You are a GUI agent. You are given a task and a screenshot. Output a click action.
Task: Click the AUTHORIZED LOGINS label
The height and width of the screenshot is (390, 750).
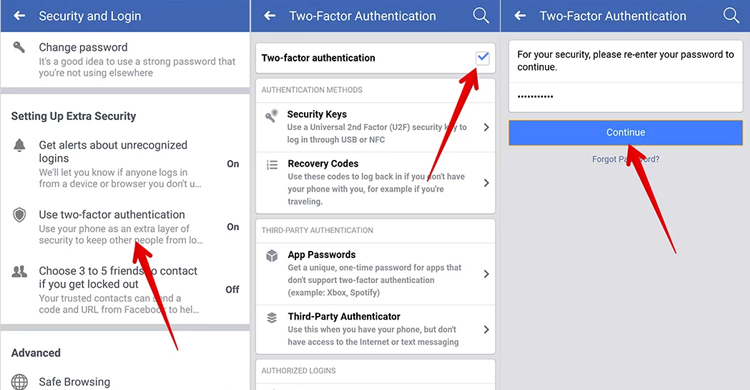298,370
